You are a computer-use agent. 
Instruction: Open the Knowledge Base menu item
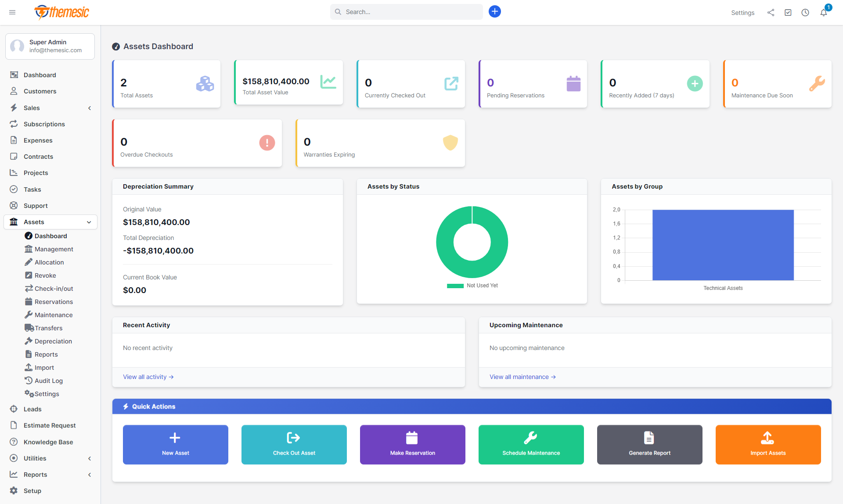[47, 442]
